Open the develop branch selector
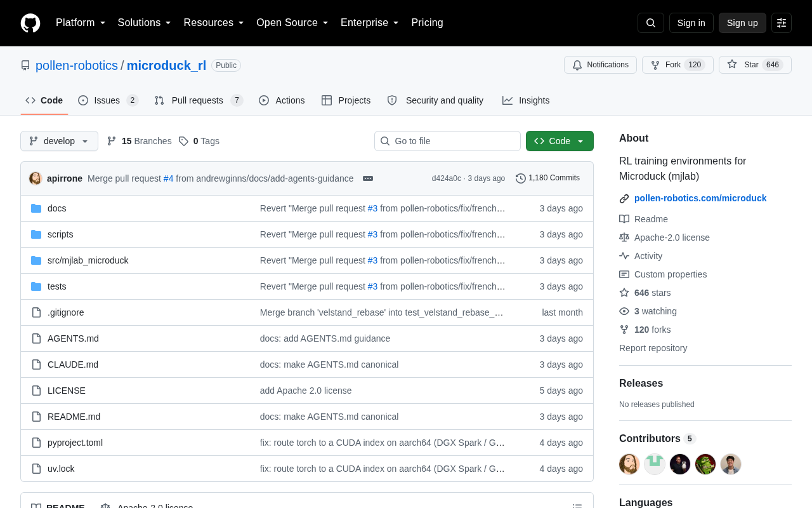The height and width of the screenshot is (508, 812). pyautogui.click(x=59, y=141)
